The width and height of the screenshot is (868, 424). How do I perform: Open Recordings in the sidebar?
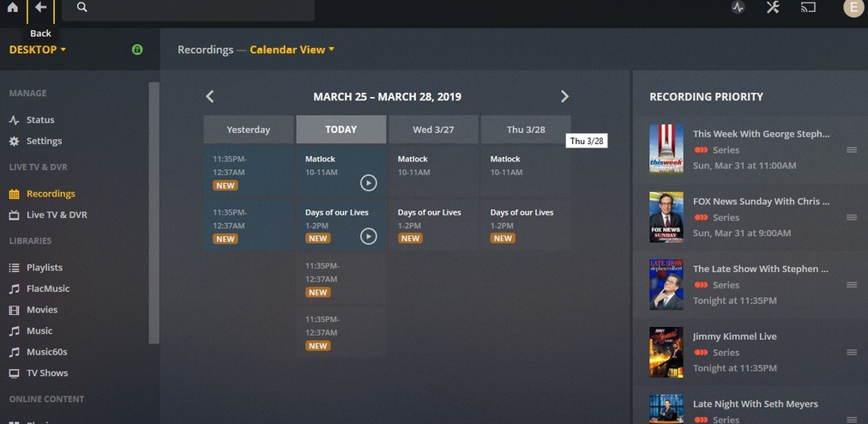tap(51, 193)
